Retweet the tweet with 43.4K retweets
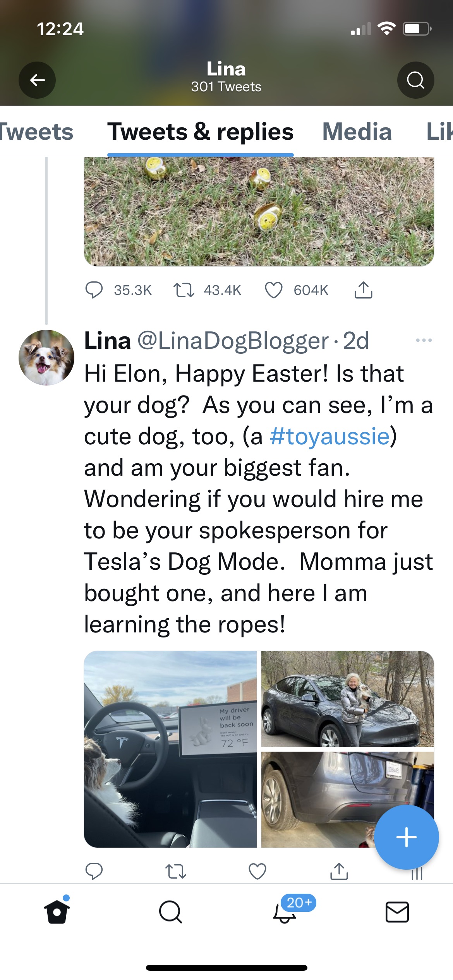453x980 pixels. pos(184,290)
